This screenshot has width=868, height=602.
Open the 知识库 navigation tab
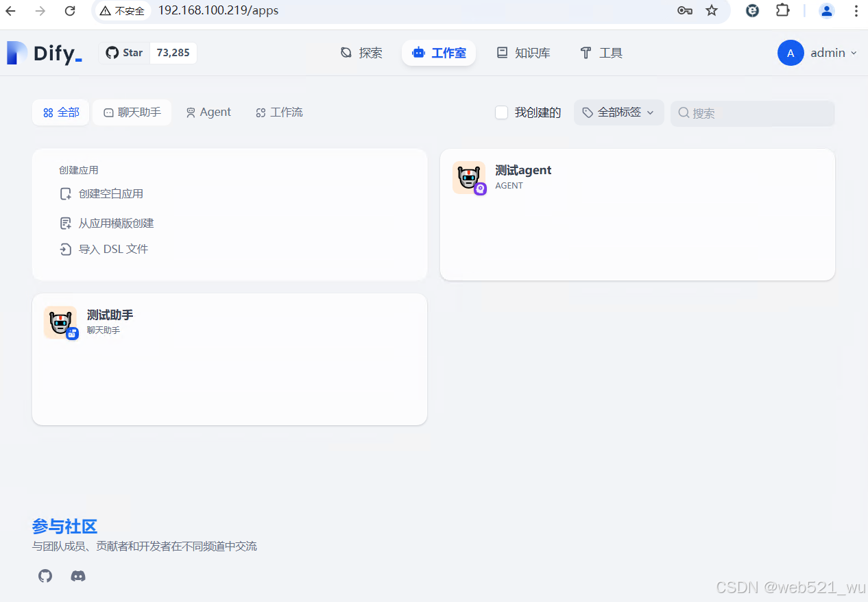[x=523, y=53]
